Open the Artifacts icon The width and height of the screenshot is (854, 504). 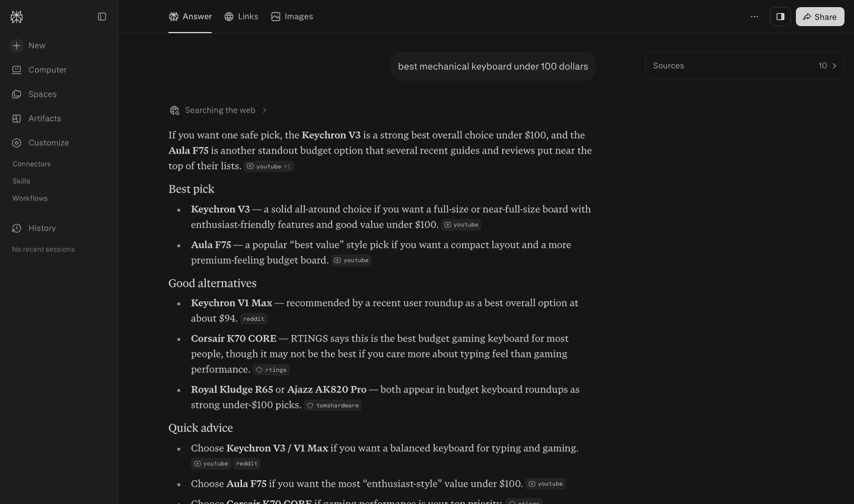pyautogui.click(x=17, y=119)
